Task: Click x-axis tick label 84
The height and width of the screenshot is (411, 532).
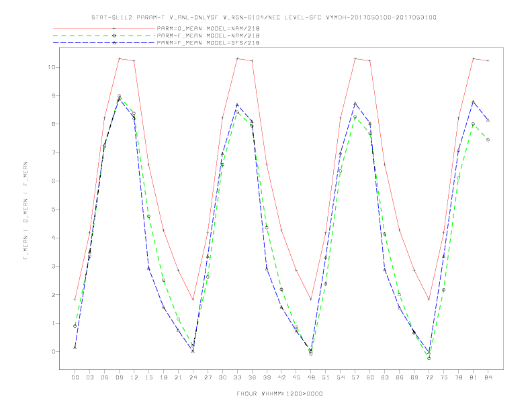Action: pyautogui.click(x=488, y=377)
